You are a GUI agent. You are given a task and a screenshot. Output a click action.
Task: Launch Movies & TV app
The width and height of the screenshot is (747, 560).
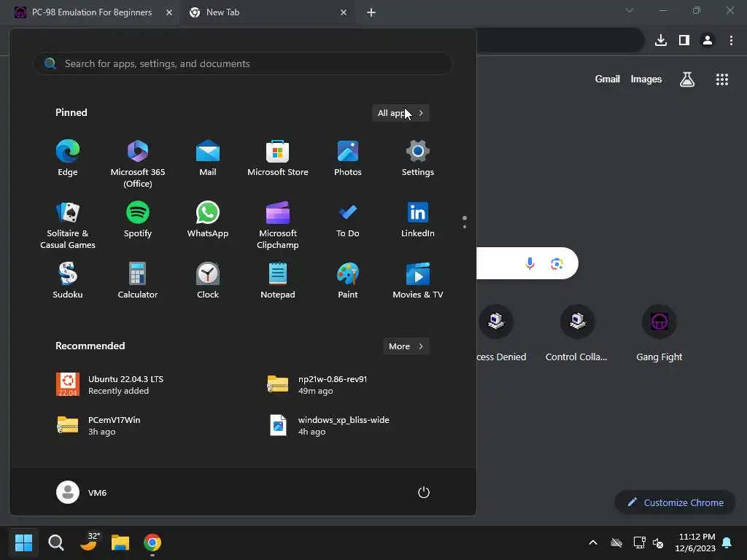[418, 281]
